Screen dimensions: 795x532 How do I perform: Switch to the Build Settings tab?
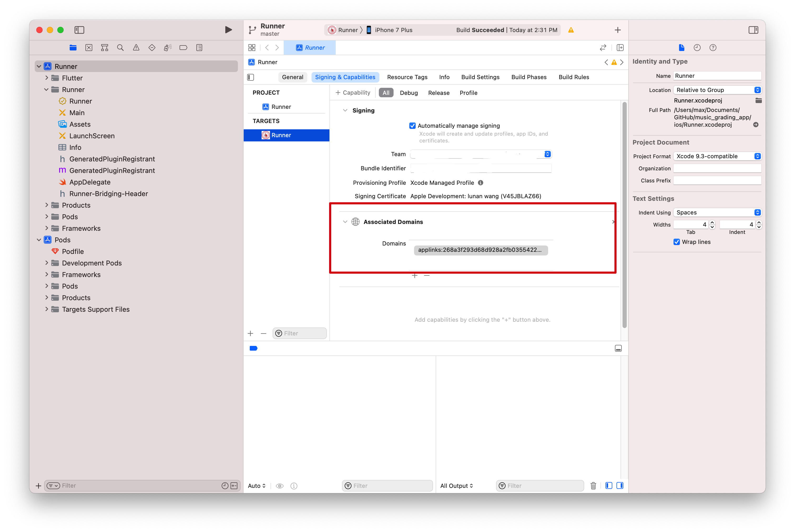click(x=480, y=77)
